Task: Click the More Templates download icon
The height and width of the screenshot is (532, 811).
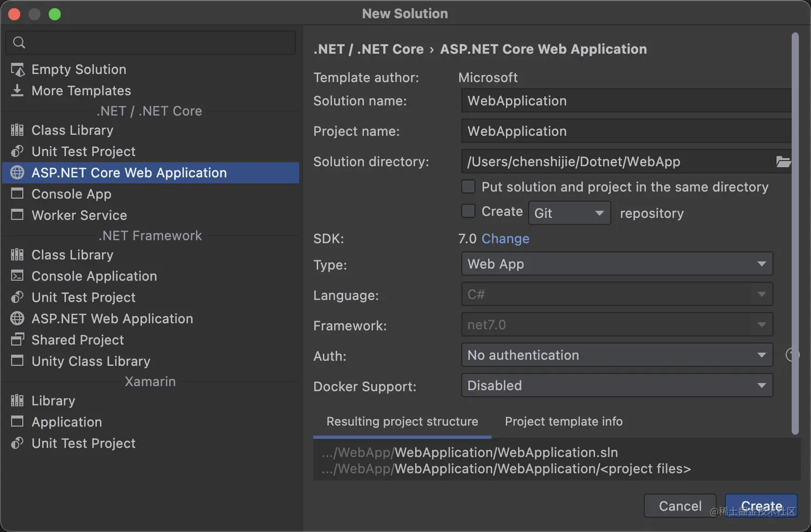Action: [x=18, y=91]
